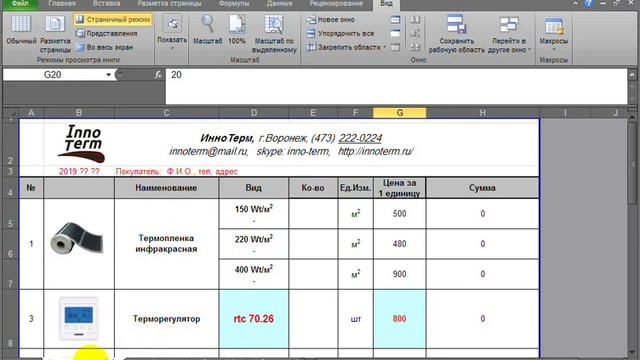Viewport: 640px width, 360px height.
Task: Click date cell 2019.??.??
Action: click(79, 171)
